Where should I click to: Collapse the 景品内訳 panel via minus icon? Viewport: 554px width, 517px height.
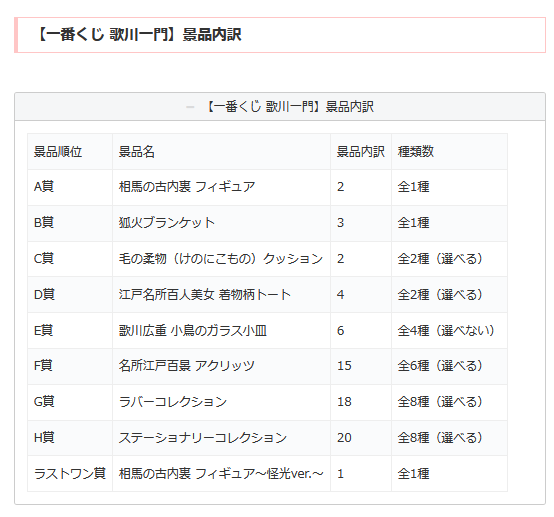pos(190,107)
